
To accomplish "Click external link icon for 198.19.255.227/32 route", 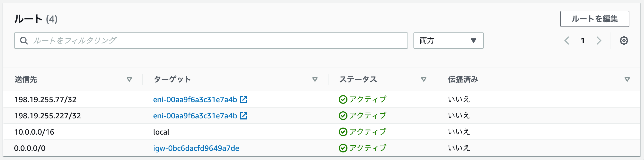I will tap(244, 116).
